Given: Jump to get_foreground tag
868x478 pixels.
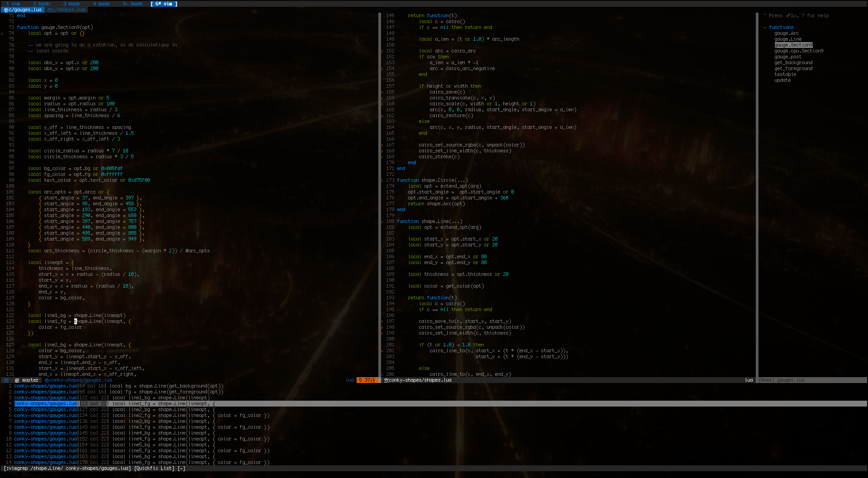Looking at the screenshot, I should 793,69.
